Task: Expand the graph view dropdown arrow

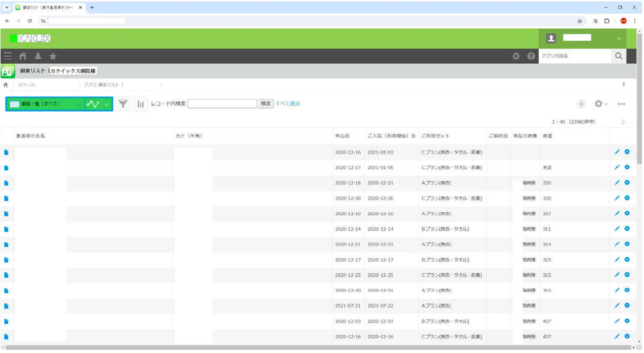Action: pos(107,104)
